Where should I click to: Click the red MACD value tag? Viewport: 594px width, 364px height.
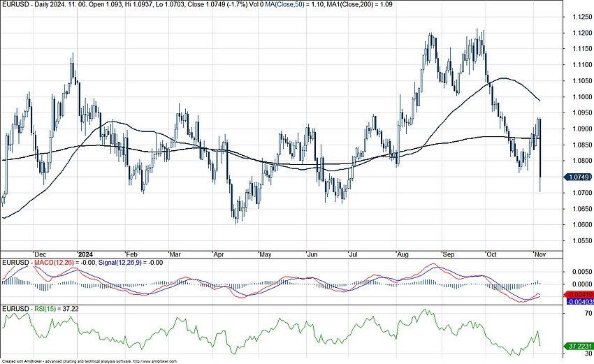[x=579, y=294]
